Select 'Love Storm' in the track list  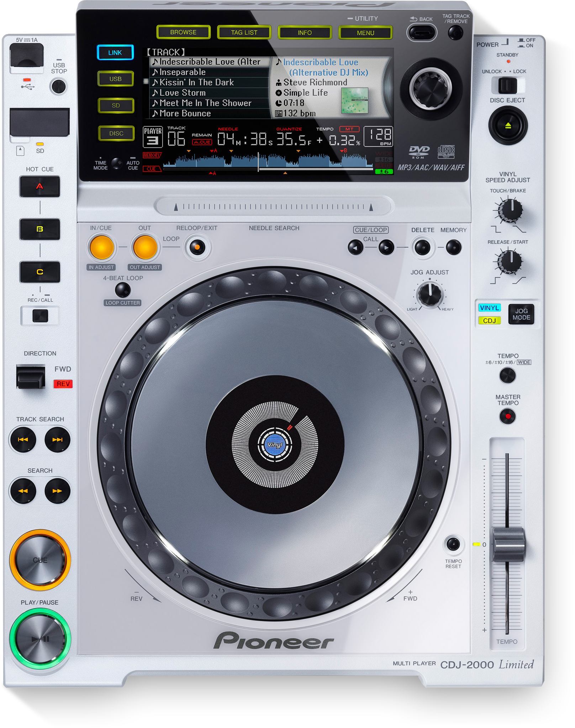point(182,93)
